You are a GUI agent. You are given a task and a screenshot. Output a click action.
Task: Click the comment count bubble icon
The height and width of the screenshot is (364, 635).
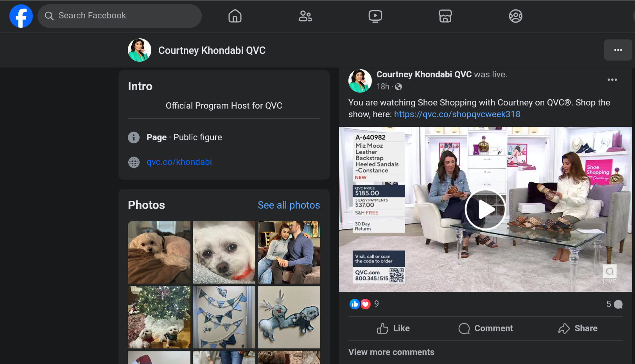click(618, 304)
